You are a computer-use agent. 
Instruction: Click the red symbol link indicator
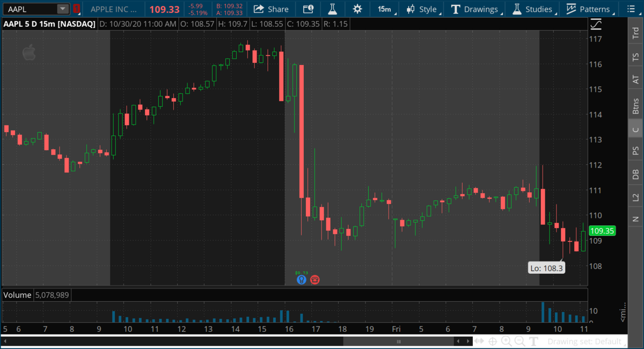(77, 9)
